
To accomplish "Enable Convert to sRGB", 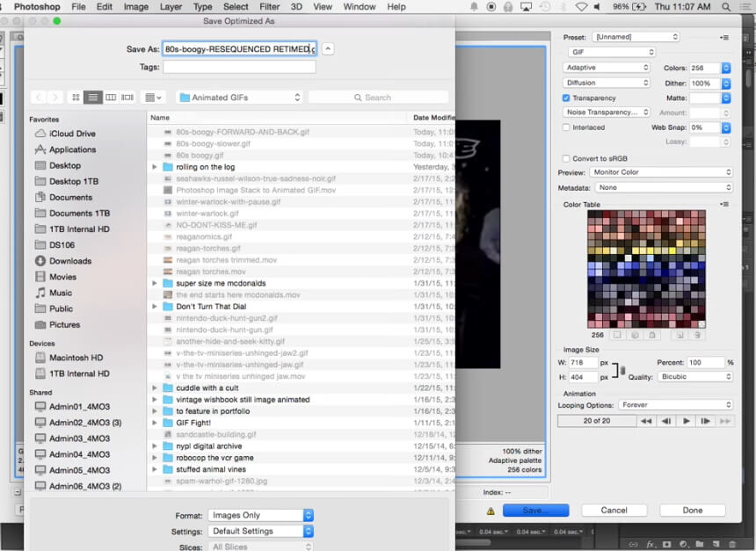I will (x=566, y=158).
